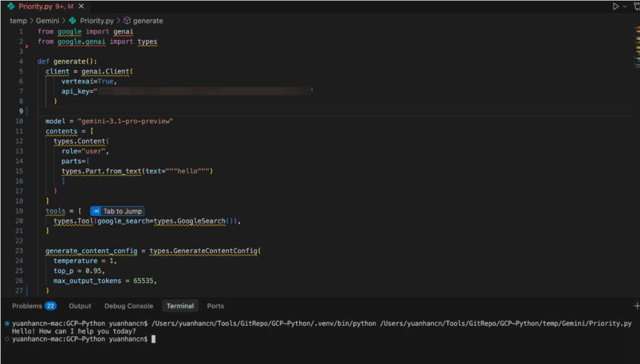Click the red breakpoint marker near line 2

coord(27,46)
